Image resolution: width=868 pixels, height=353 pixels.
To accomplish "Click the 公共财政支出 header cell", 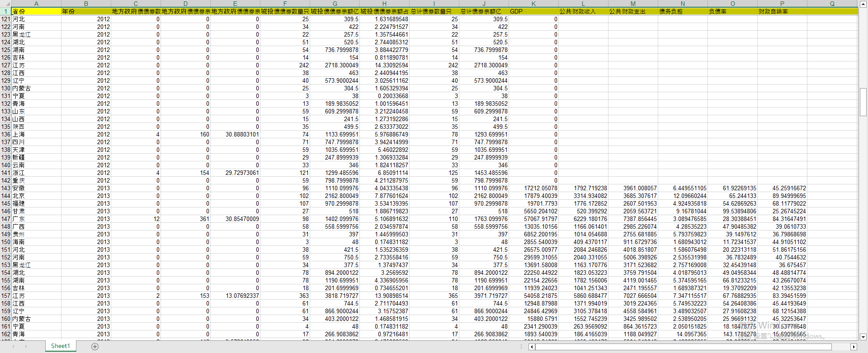I will pos(633,12).
